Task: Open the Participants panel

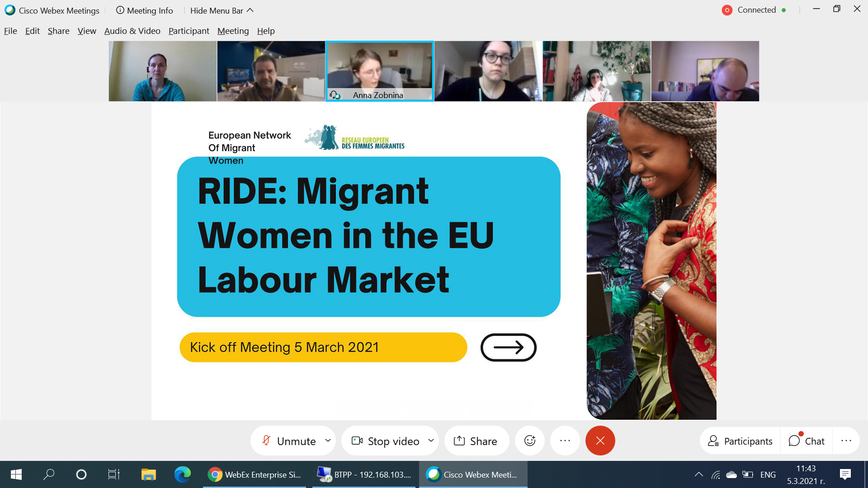Action: (741, 441)
